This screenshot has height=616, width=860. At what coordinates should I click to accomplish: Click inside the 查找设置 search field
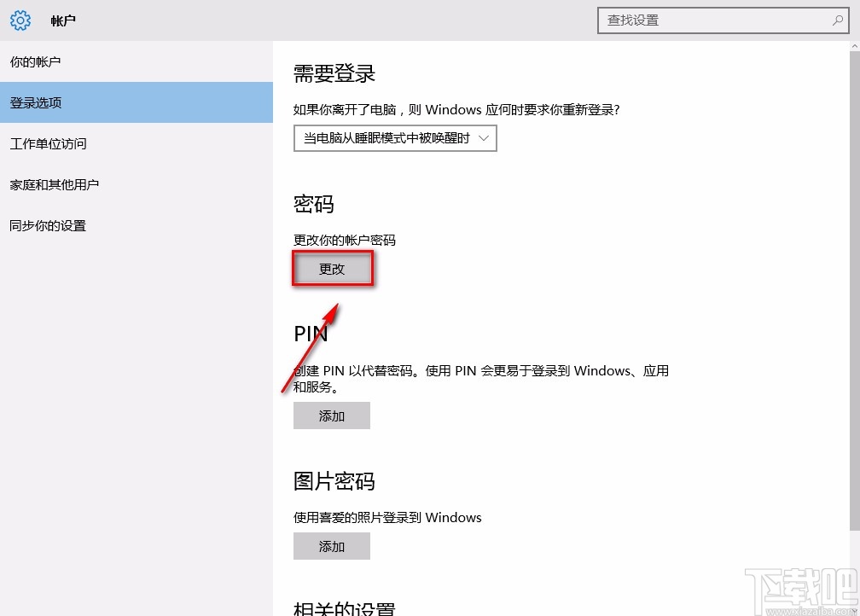point(700,20)
